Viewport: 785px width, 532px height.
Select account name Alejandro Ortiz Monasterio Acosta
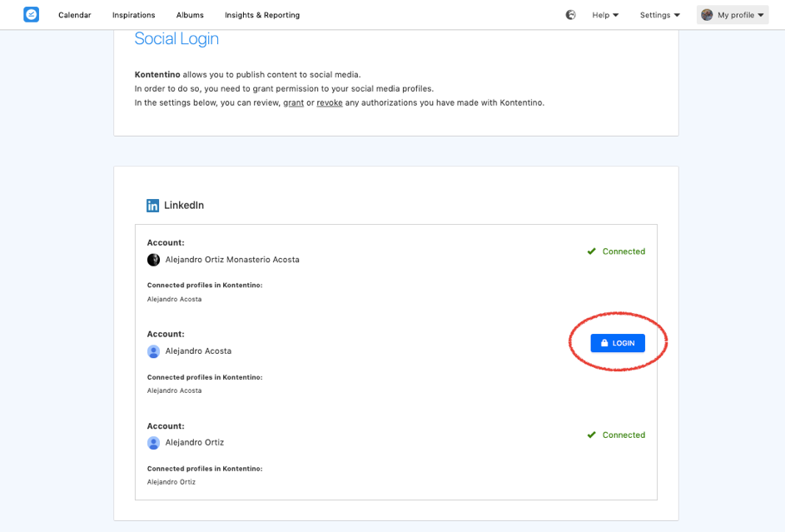click(x=232, y=260)
